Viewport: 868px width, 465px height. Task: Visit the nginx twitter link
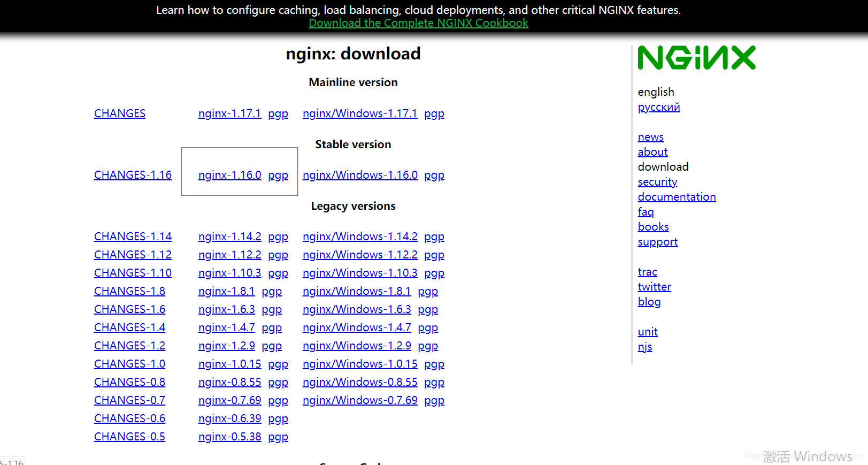(655, 287)
